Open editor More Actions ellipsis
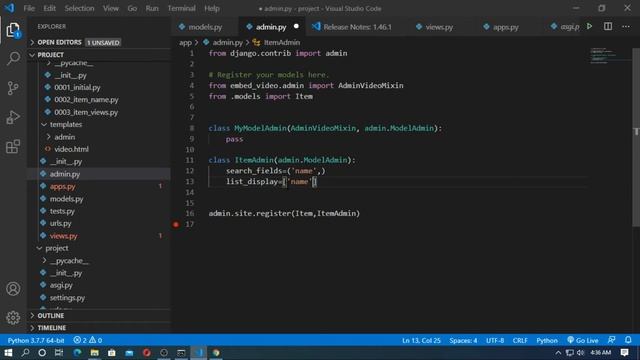The width and height of the screenshot is (640, 360). [x=626, y=27]
